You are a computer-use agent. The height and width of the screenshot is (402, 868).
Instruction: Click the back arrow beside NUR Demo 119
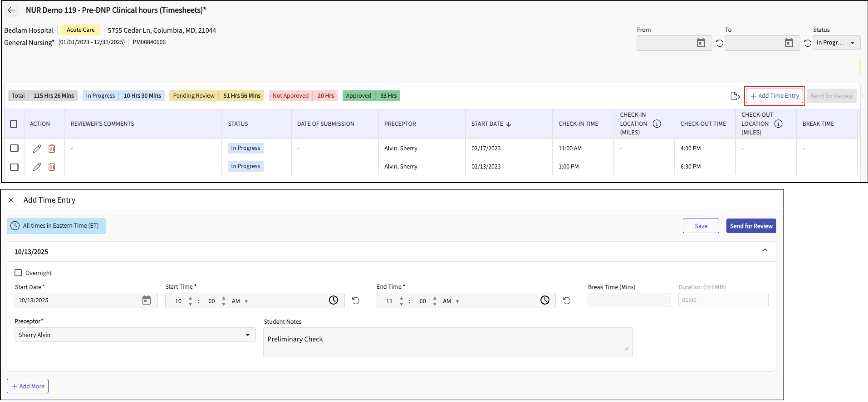(11, 10)
